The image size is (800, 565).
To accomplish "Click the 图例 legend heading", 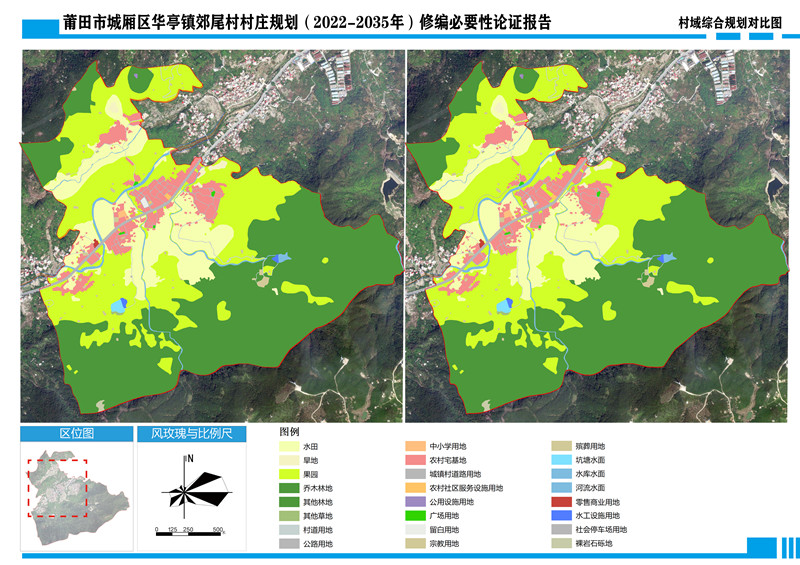I will point(289,432).
